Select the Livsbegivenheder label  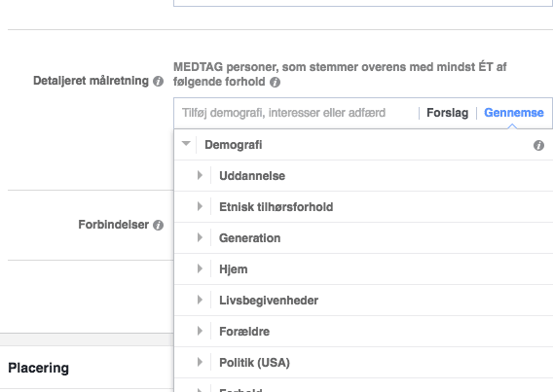[269, 301]
